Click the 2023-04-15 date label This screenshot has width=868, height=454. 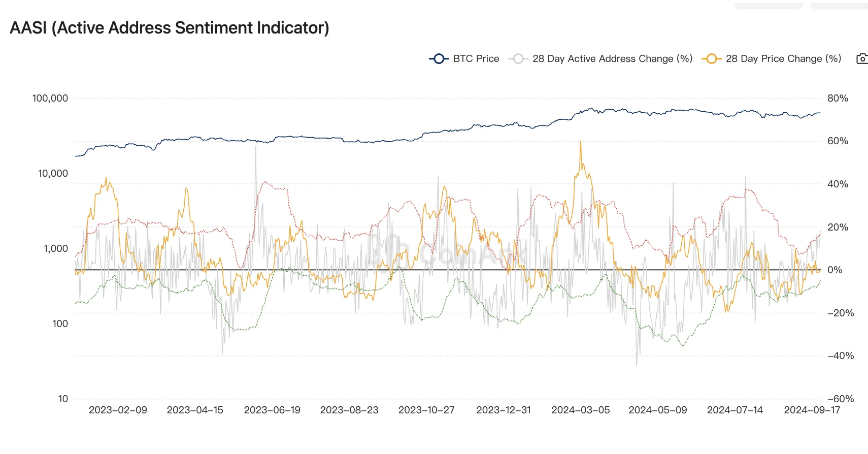pos(195,410)
